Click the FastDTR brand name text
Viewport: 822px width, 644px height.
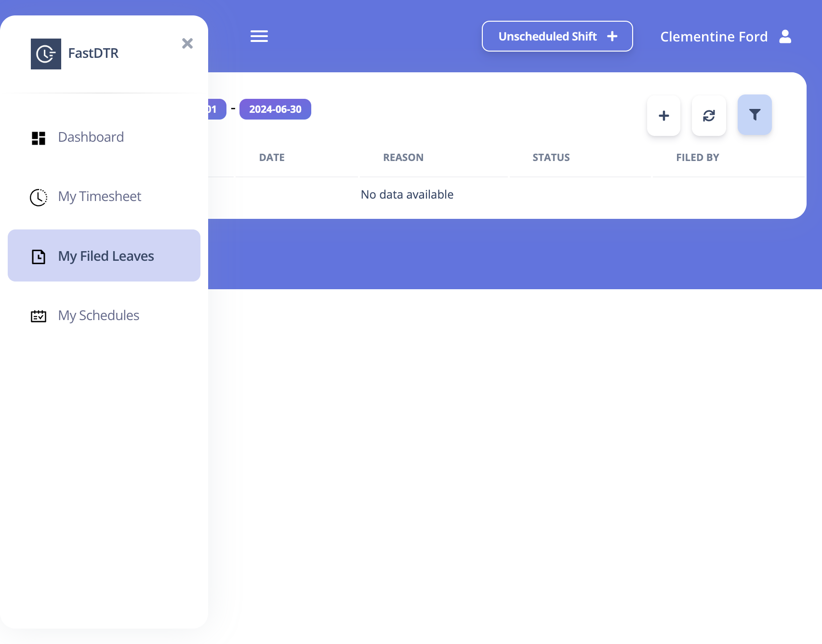[x=93, y=54]
